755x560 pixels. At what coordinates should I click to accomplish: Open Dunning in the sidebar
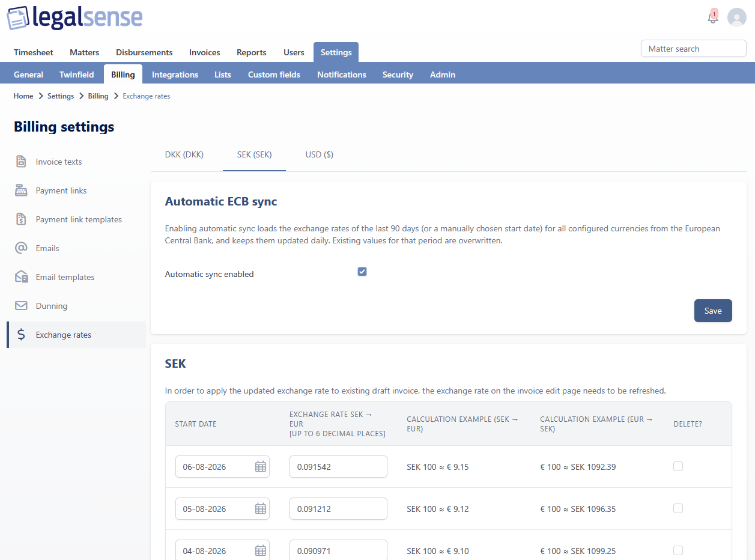(76, 306)
